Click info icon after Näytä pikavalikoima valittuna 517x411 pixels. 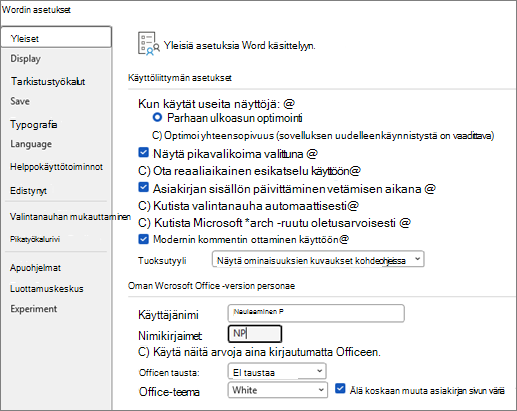(312, 153)
